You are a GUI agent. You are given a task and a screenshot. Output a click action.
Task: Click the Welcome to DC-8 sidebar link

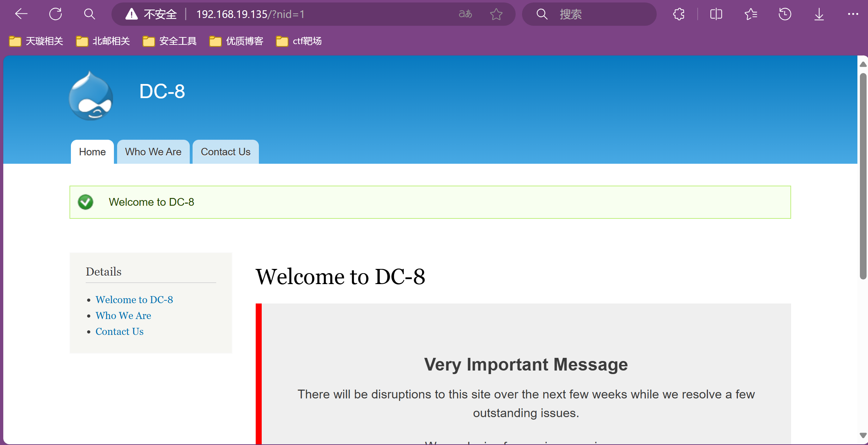[x=134, y=300]
